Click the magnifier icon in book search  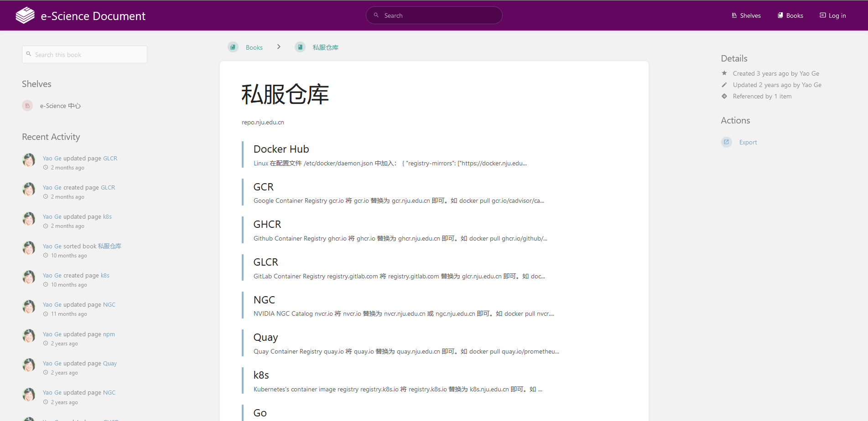point(29,54)
